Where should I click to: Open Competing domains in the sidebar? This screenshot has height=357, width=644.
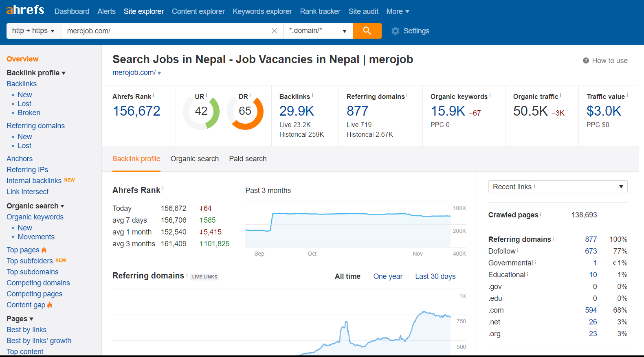pos(38,283)
